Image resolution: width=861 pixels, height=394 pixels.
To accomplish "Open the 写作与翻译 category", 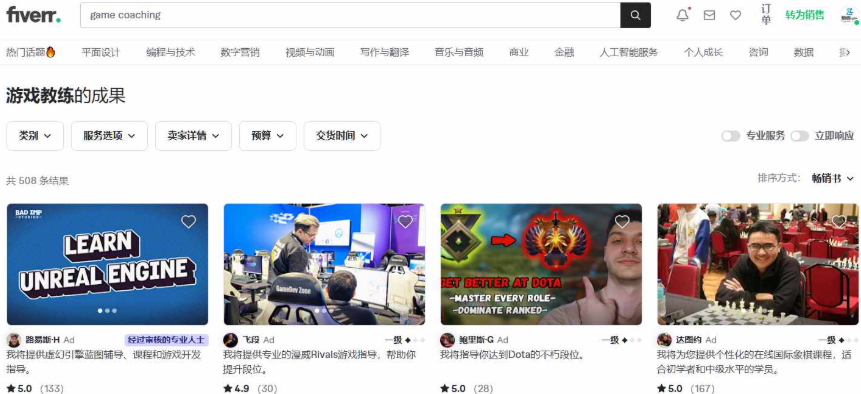I will click(x=384, y=52).
